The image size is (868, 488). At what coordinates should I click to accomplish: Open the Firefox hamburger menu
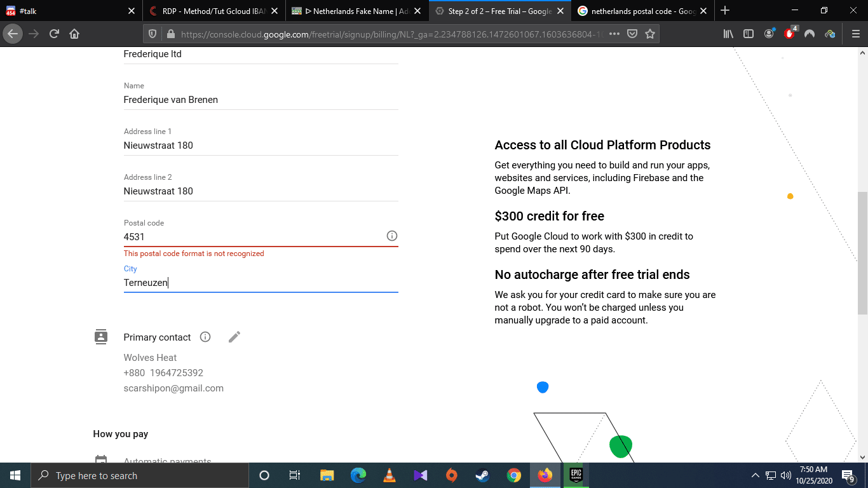point(855,34)
